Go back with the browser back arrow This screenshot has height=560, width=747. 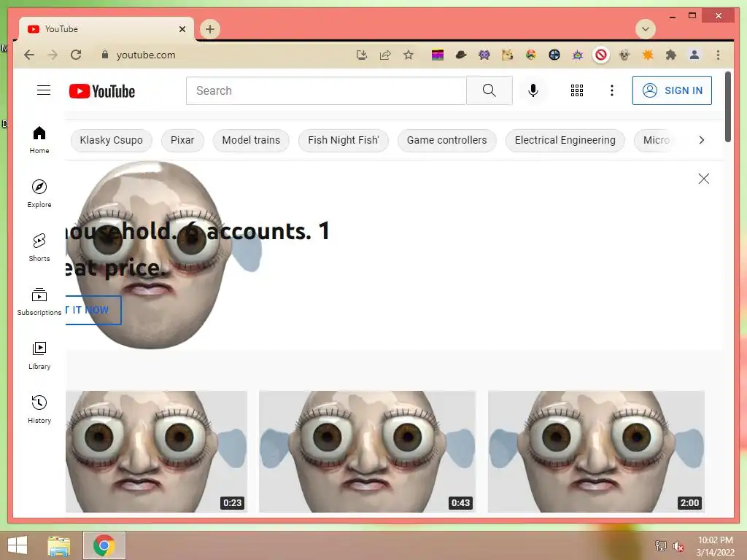29,55
